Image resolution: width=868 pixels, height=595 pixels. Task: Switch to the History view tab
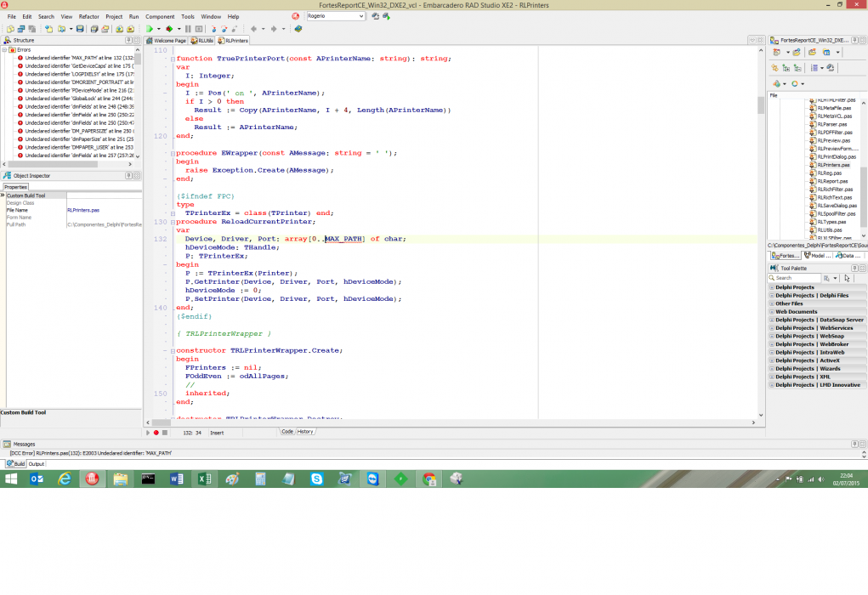305,432
